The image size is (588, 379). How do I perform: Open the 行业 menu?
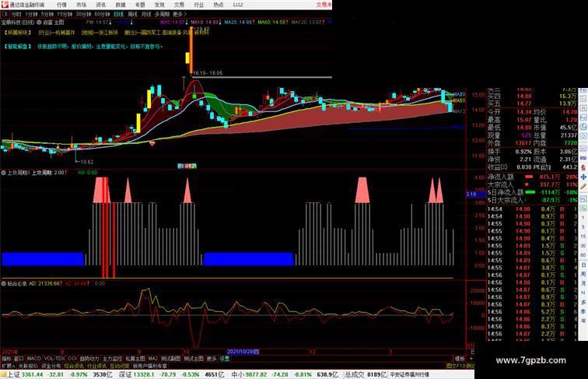click(x=199, y=5)
